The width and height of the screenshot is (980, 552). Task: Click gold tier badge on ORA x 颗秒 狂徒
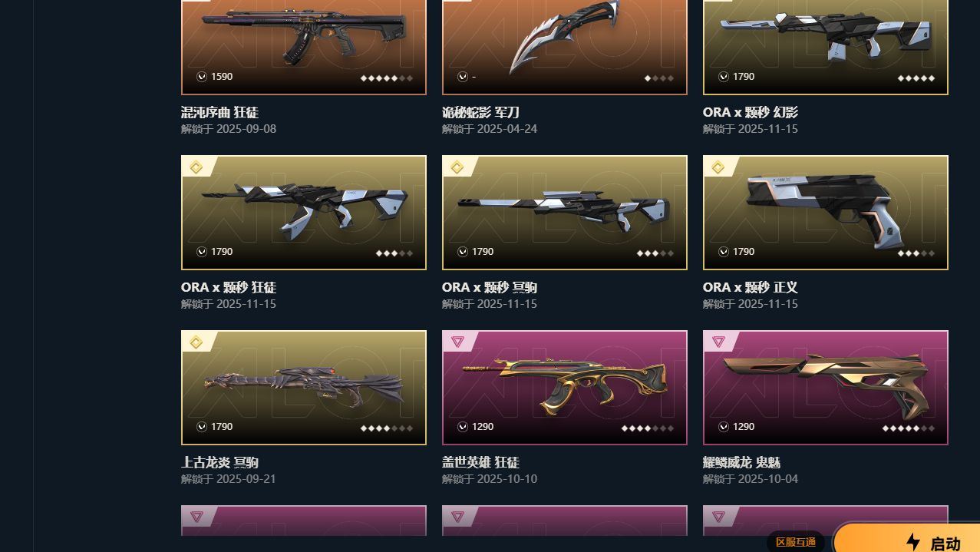pyautogui.click(x=196, y=167)
